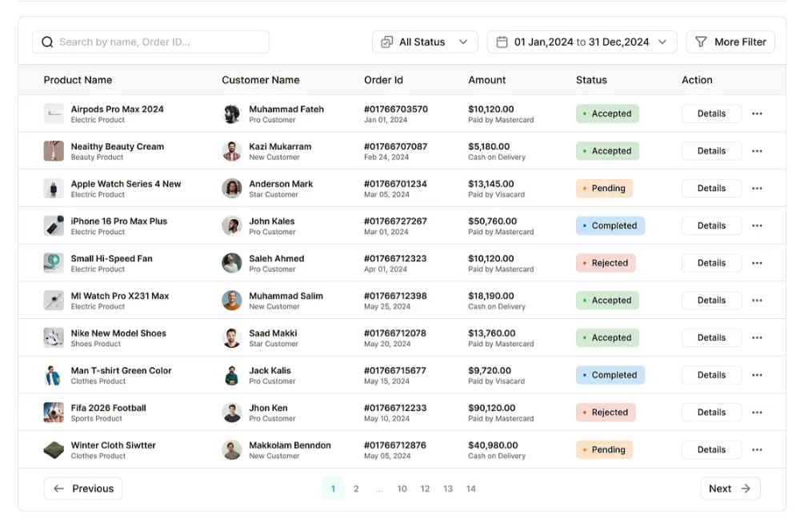This screenshot has height=530, width=812.
Task: Go to page 2 in pagination
Action: 356,488
